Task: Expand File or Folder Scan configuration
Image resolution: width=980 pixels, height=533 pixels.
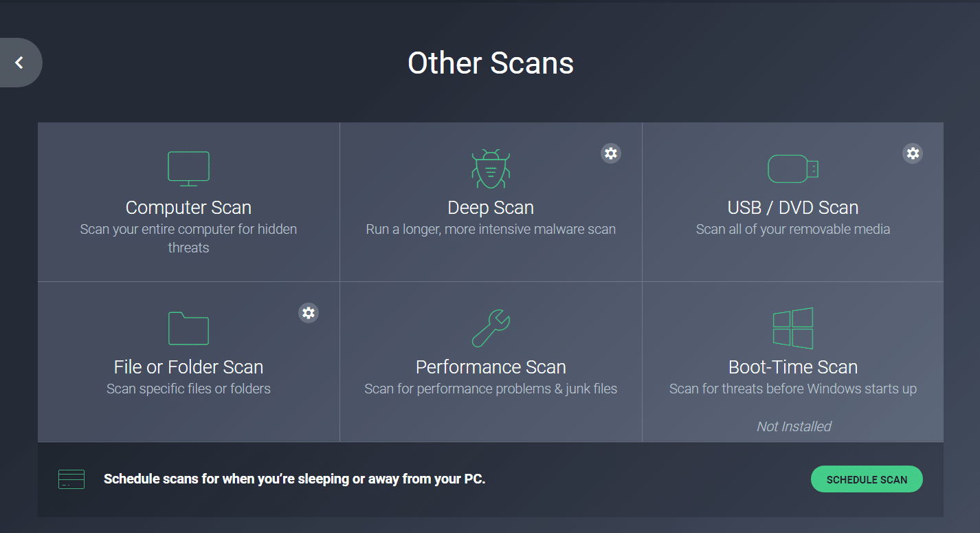Action: coord(308,313)
